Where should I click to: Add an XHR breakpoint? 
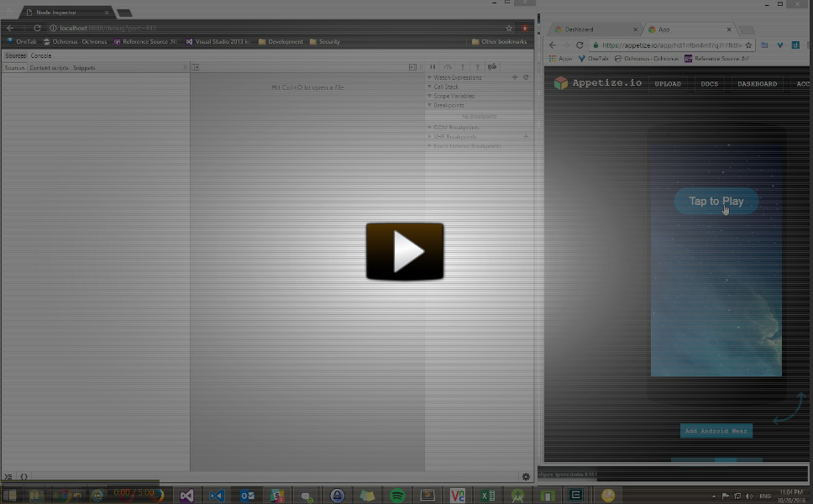coord(526,136)
